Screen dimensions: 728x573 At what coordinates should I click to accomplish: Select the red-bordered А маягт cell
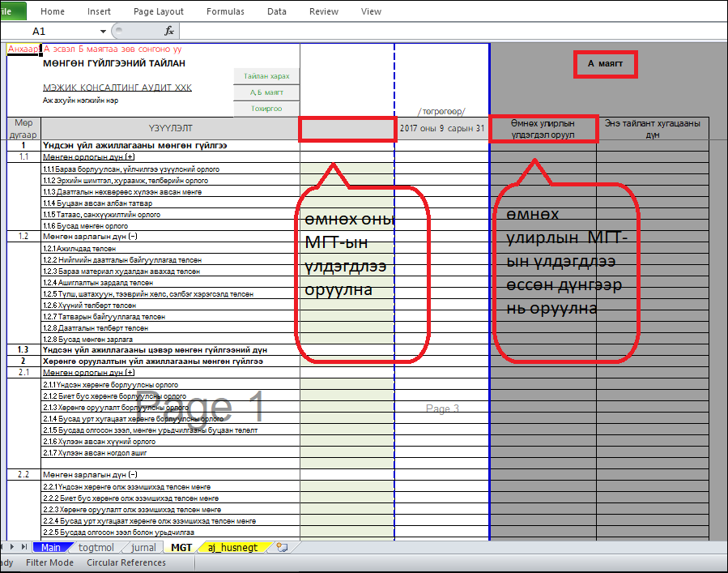click(x=605, y=64)
